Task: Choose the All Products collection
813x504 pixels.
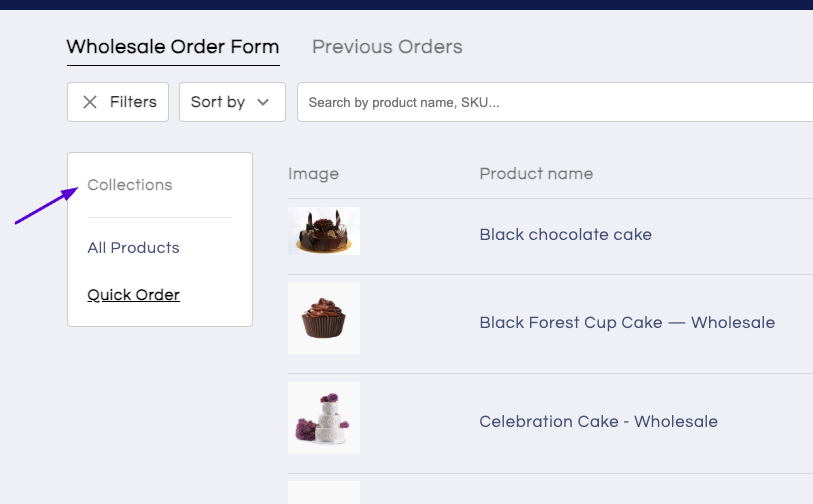Action: [133, 248]
